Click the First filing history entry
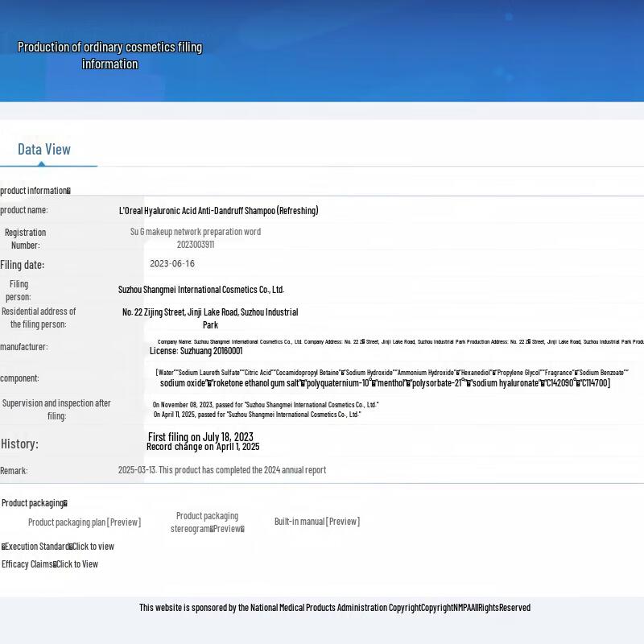Image resolution: width=644 pixels, height=644 pixels. (x=200, y=437)
